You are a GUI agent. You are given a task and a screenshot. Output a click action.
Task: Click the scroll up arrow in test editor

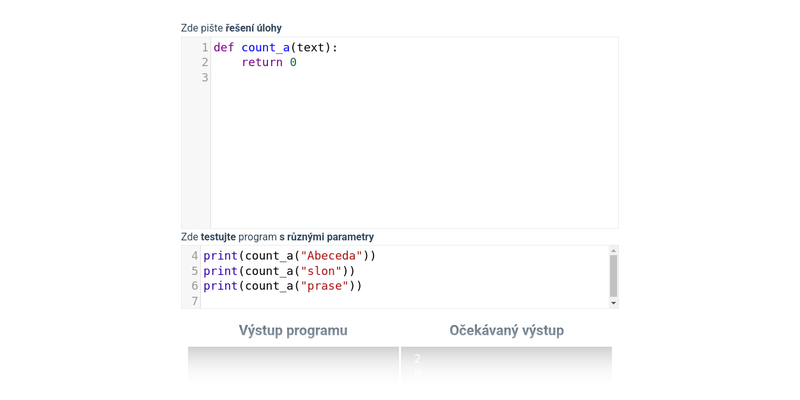click(x=613, y=250)
